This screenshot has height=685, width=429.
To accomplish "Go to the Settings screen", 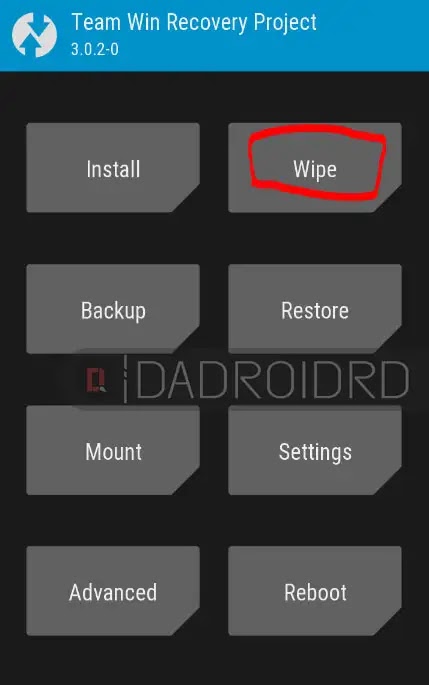I will pyautogui.click(x=315, y=450).
